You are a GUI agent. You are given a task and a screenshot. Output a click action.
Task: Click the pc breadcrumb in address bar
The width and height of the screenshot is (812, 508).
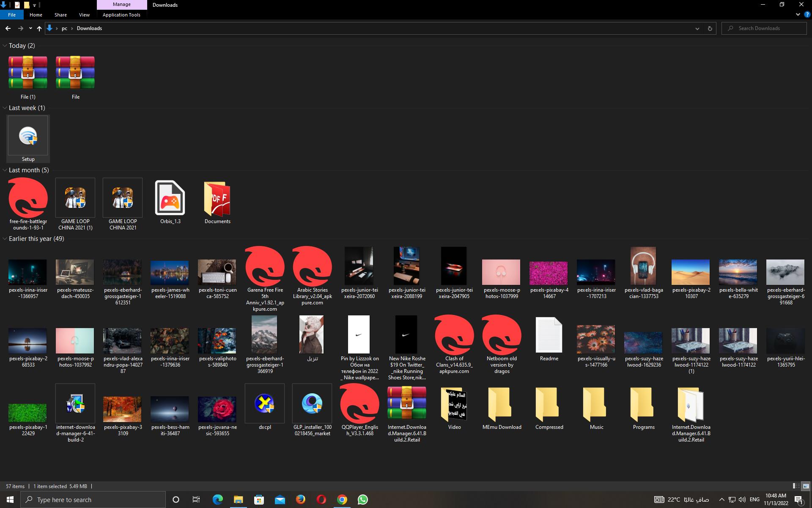[x=64, y=28]
